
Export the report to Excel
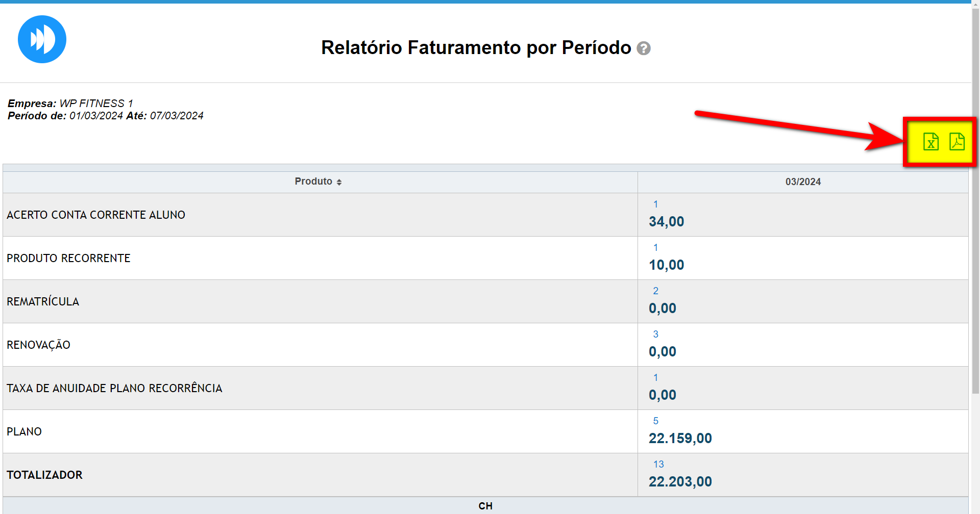click(930, 141)
